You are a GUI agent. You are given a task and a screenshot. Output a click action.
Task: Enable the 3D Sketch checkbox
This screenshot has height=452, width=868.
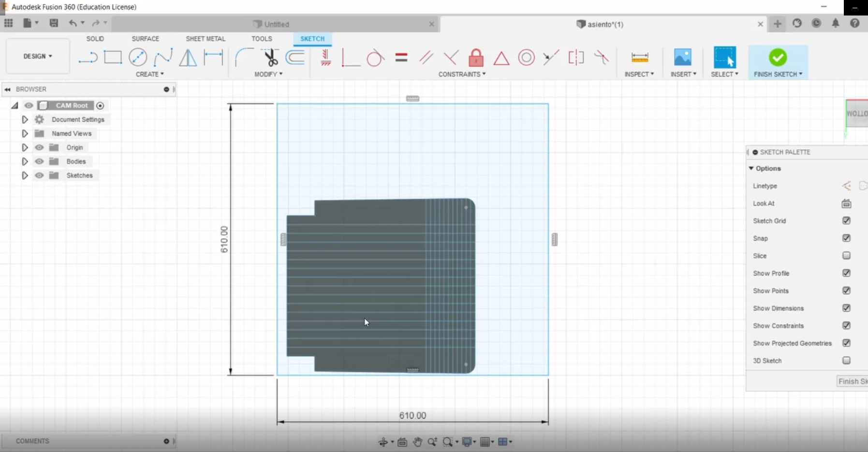[846, 360]
